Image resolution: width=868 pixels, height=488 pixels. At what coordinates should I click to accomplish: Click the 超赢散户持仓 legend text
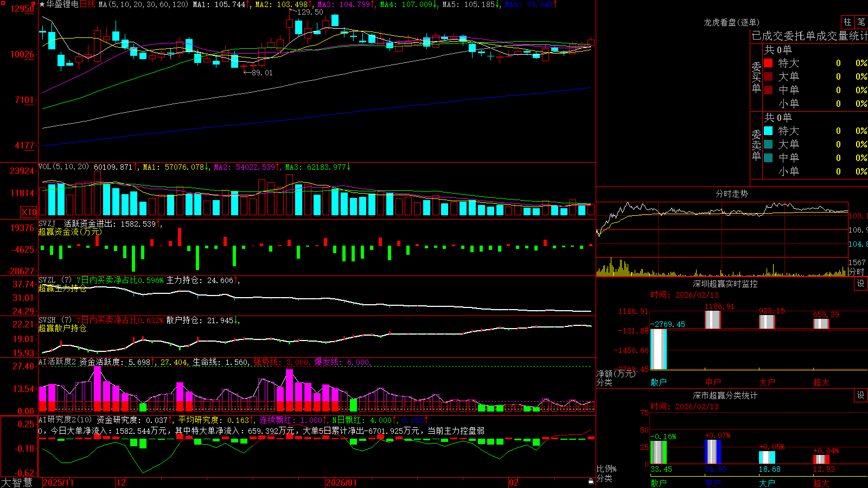62,328
